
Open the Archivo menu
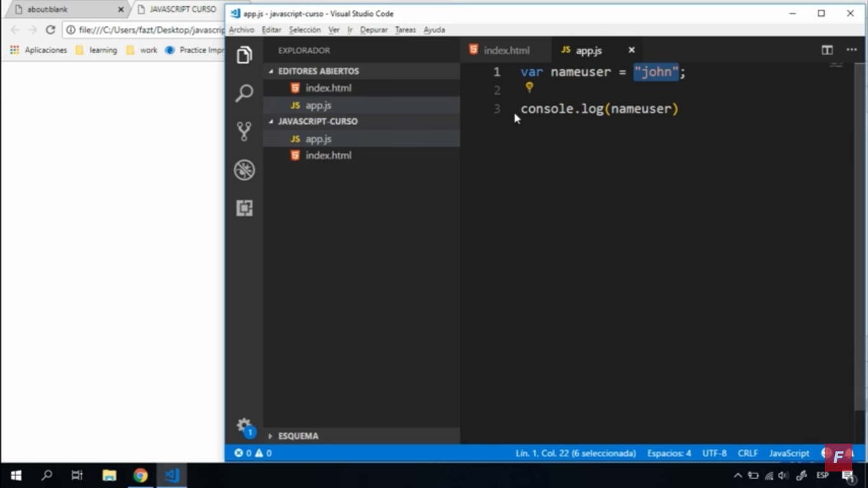coord(241,30)
